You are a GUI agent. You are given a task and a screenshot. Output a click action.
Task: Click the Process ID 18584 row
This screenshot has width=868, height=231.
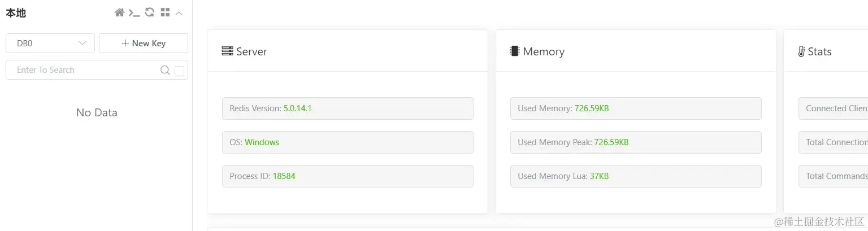tap(348, 176)
